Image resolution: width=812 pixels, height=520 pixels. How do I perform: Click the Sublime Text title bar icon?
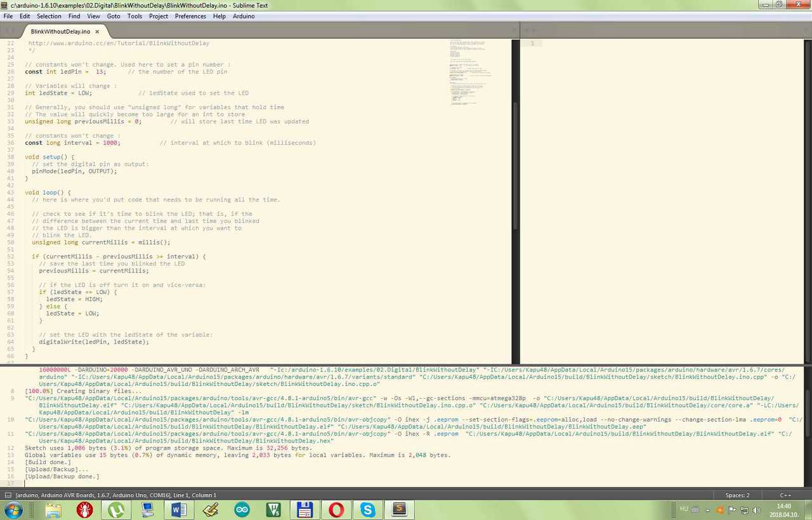pyautogui.click(x=6, y=5)
